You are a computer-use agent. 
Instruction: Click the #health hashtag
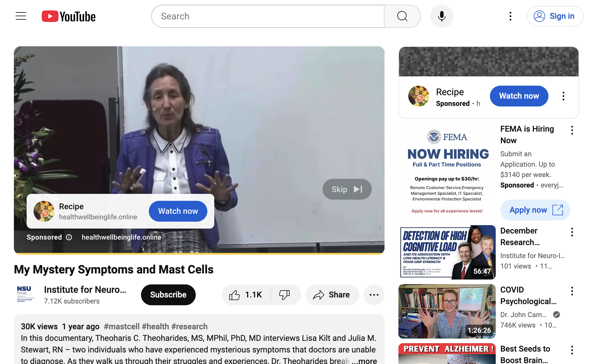point(155,326)
